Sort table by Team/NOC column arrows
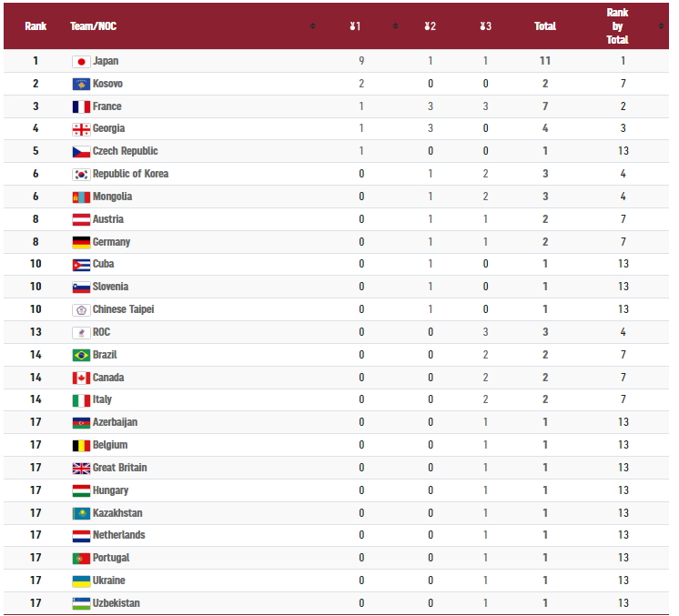 tap(313, 26)
